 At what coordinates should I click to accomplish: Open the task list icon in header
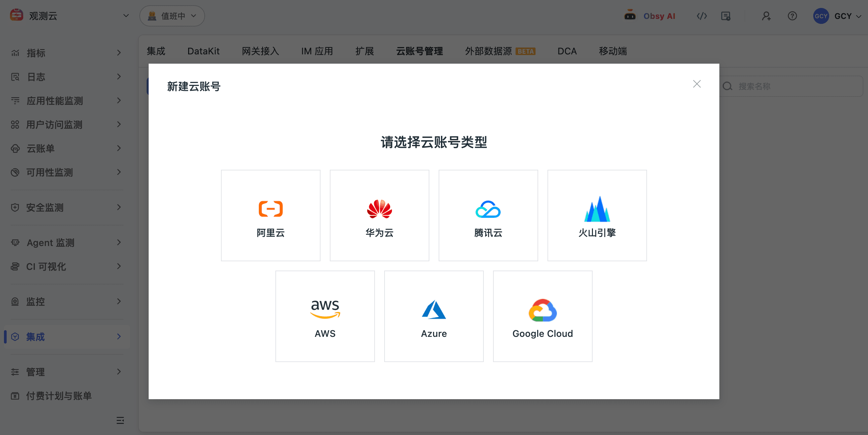coord(726,16)
